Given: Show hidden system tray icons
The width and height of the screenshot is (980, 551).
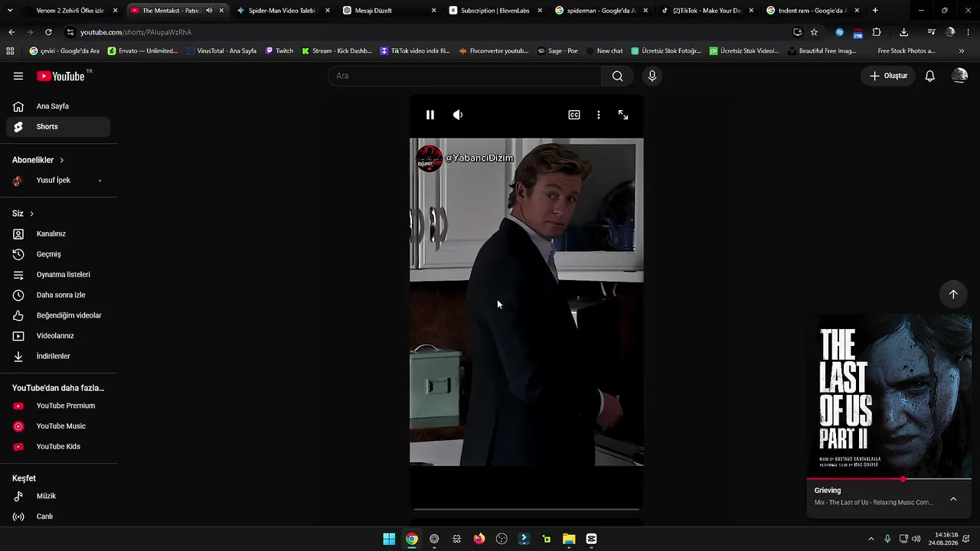Looking at the screenshot, I should click(871, 539).
